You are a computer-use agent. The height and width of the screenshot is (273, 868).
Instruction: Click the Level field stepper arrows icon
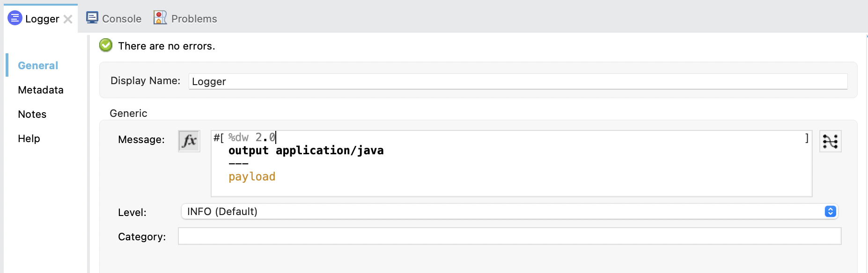pos(831,211)
